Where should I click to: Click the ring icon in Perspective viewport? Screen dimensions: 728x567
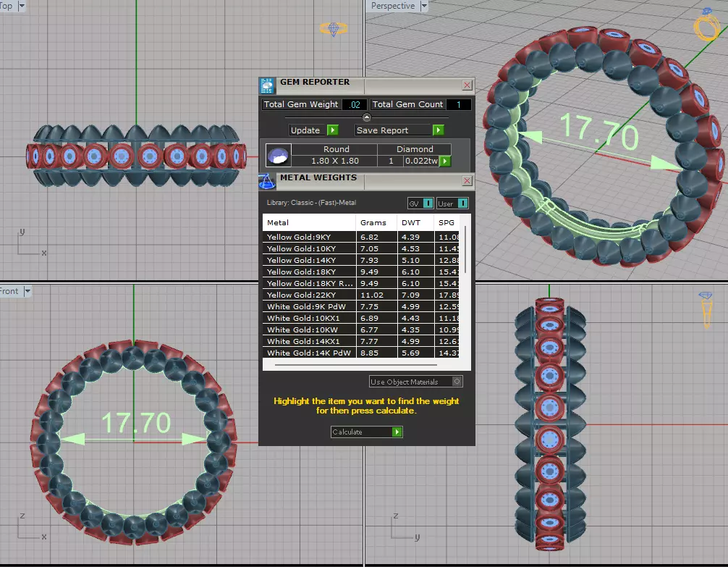(x=706, y=24)
